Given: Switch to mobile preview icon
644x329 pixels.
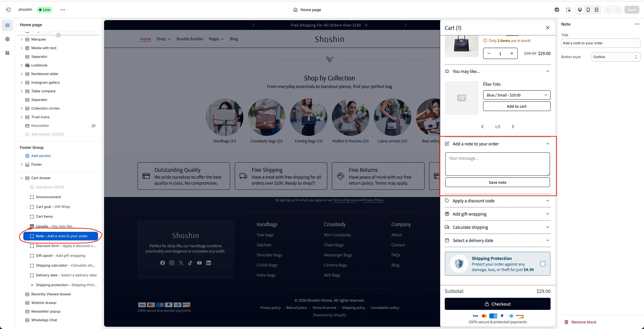Looking at the screenshot, I should pyautogui.click(x=588, y=10).
